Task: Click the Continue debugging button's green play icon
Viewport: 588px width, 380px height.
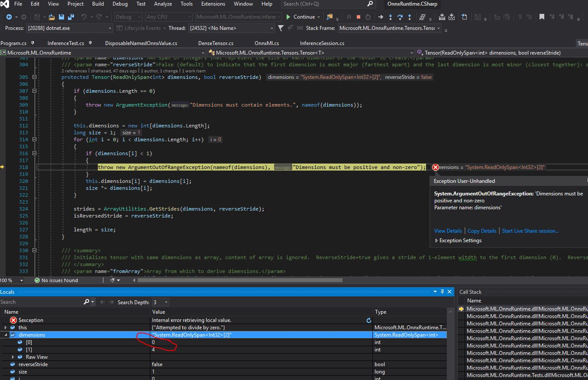Action: [288, 16]
